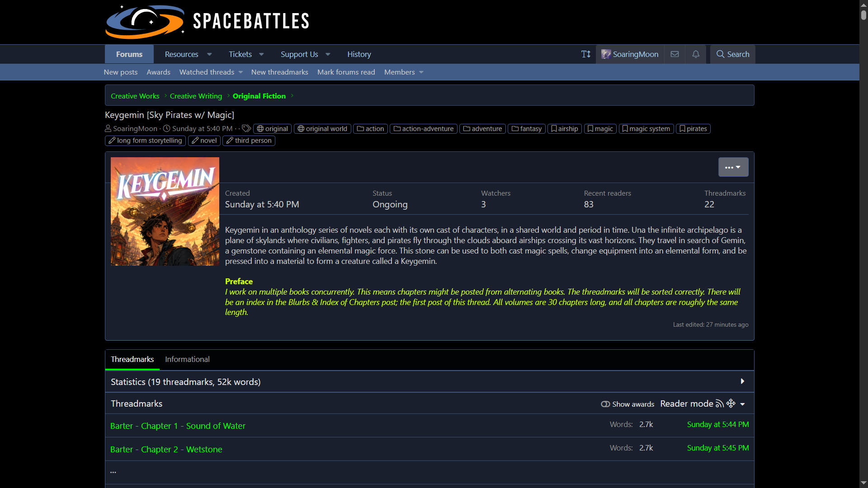Image resolution: width=868 pixels, height=488 pixels.
Task: Open the History menu item
Action: pyautogui.click(x=359, y=54)
